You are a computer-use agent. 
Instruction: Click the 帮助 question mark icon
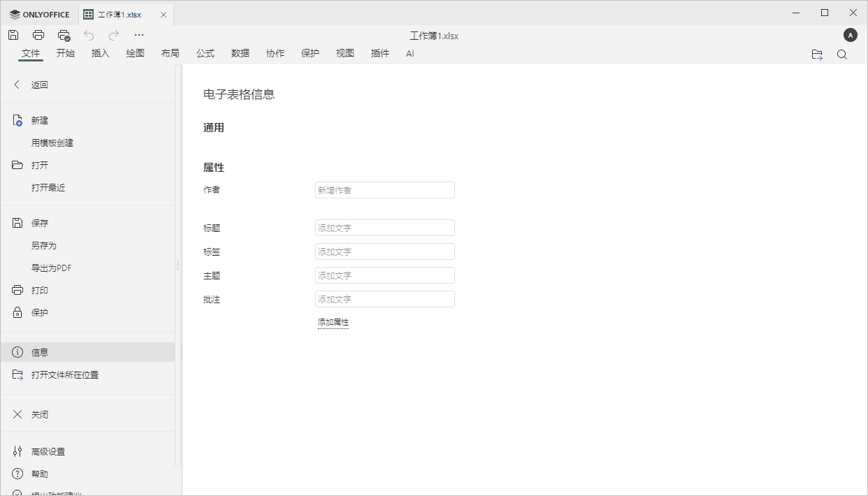40,474
